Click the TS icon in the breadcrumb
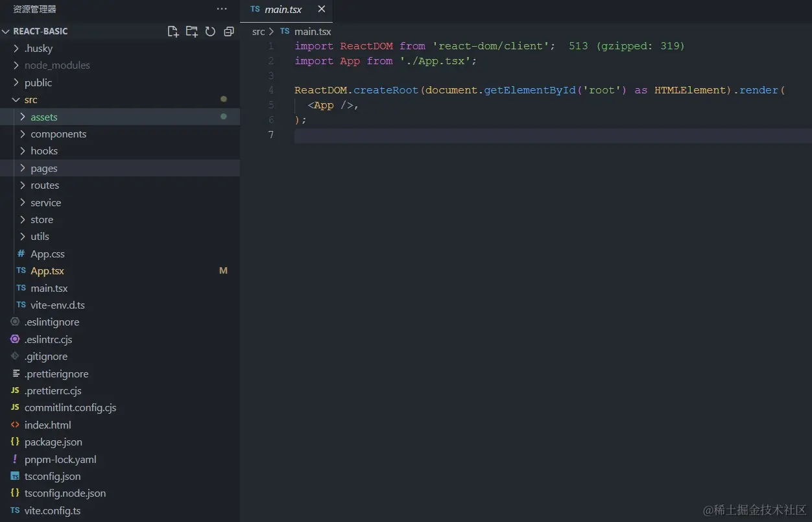The width and height of the screenshot is (812, 522). 285,31
